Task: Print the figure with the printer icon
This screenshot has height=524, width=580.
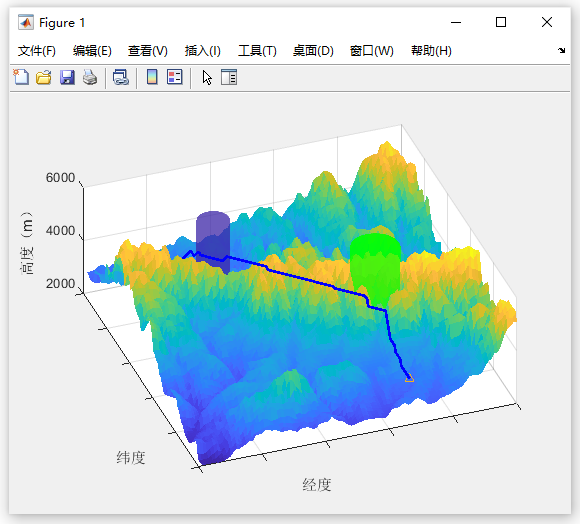Action: coord(90,78)
